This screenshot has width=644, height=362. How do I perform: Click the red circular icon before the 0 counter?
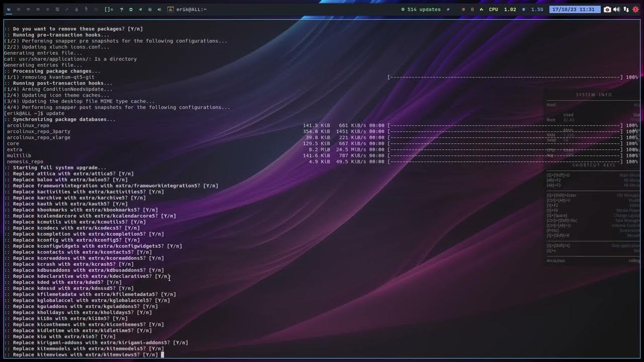[x=463, y=9]
